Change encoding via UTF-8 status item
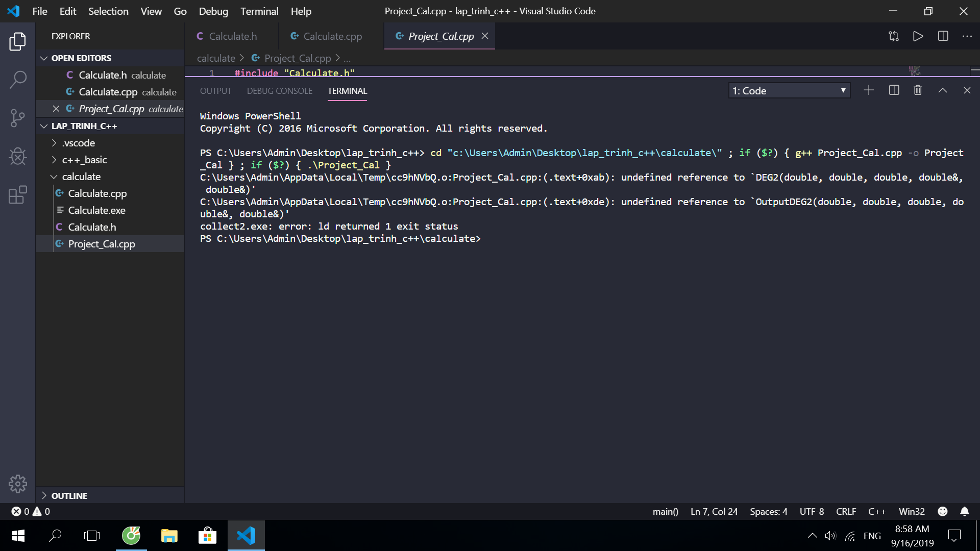980x551 pixels. 812,511
